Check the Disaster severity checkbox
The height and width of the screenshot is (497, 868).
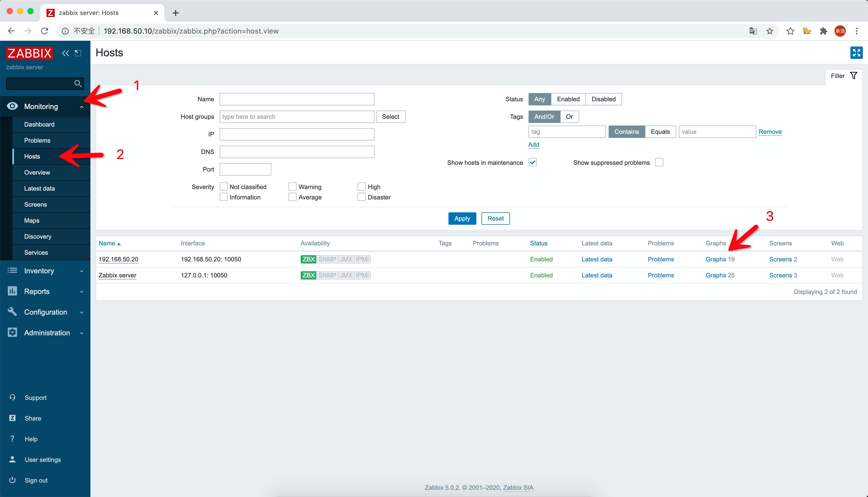361,197
